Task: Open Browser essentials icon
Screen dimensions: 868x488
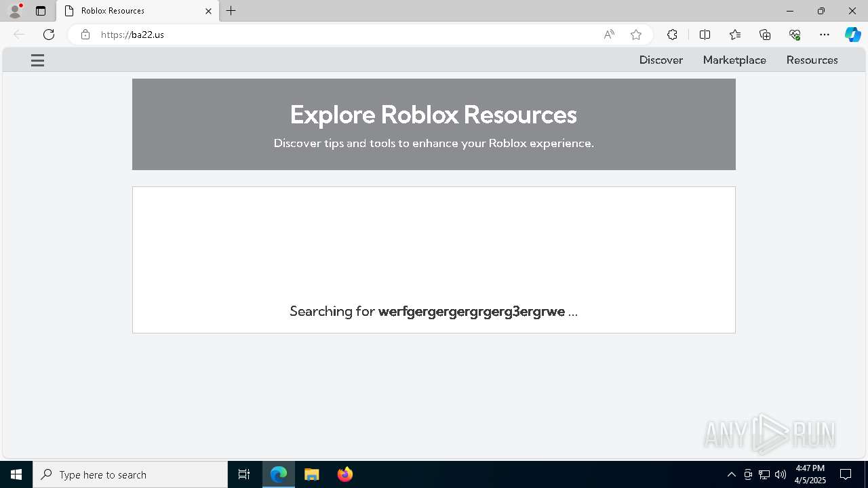Action: point(795,35)
